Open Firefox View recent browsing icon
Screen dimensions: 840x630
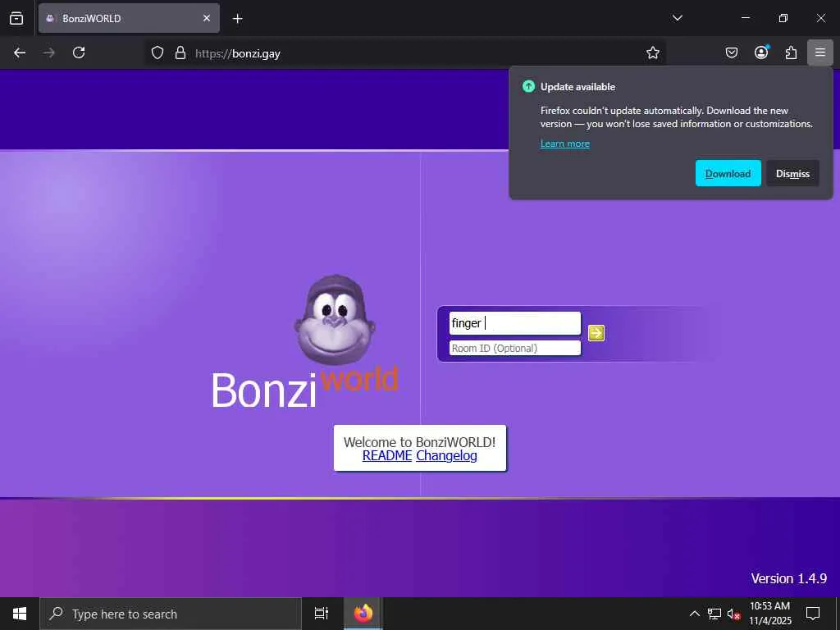point(16,19)
